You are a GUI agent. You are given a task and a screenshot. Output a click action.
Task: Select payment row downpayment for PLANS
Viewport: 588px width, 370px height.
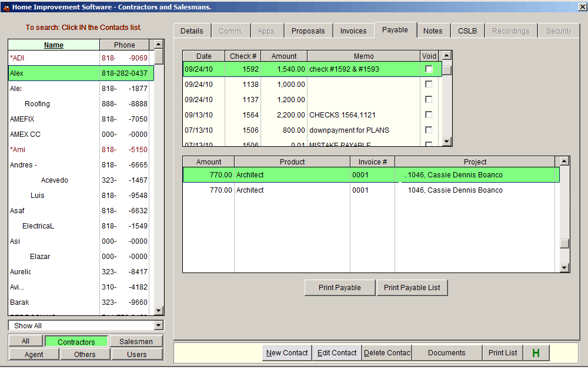point(312,130)
